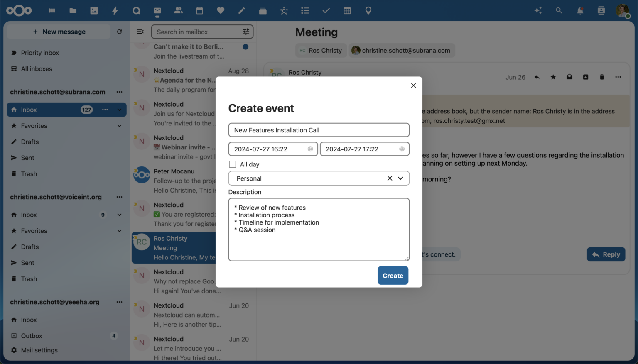
Task: Open the Tasks app
Action: click(326, 10)
